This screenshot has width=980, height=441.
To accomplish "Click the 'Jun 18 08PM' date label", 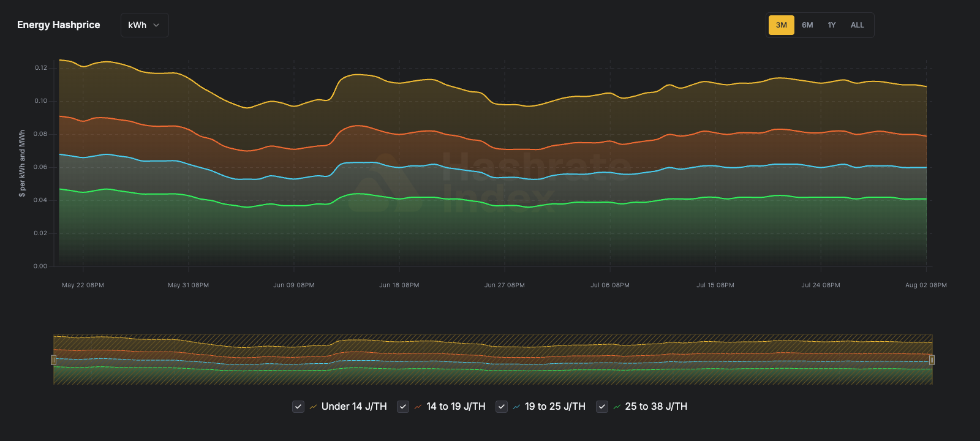I will point(399,285).
